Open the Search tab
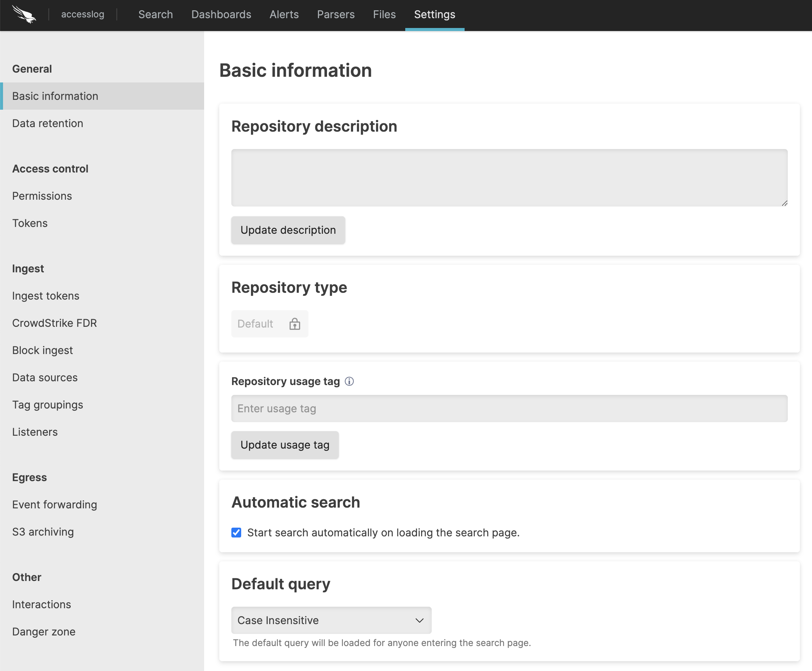 point(156,15)
